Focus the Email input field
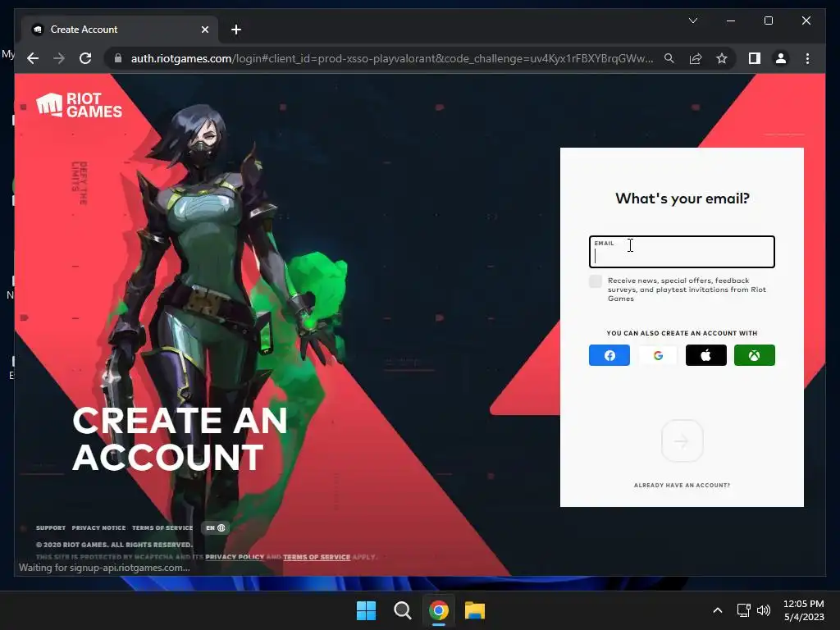 (x=682, y=252)
